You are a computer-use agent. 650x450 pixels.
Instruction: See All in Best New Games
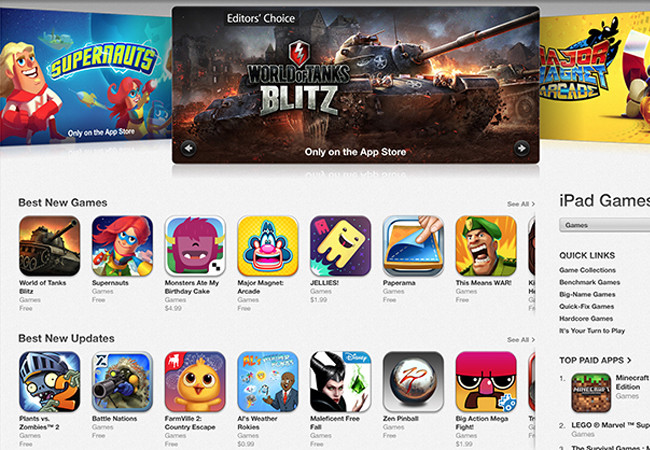pyautogui.click(x=521, y=204)
